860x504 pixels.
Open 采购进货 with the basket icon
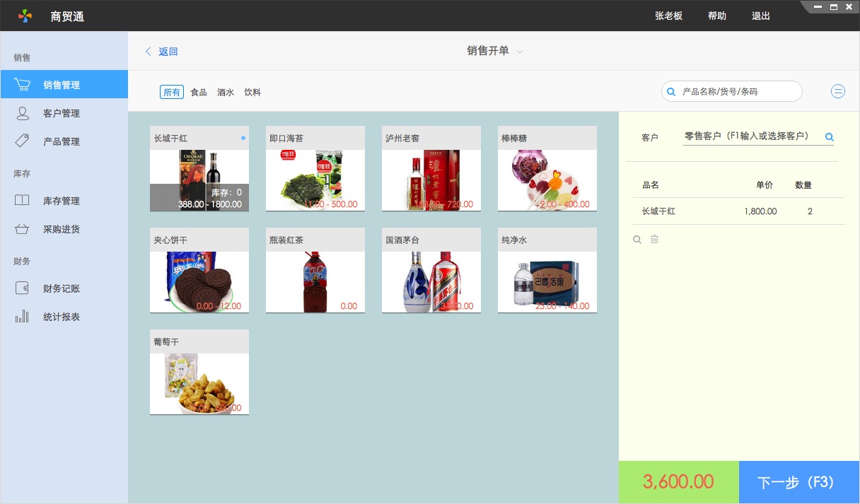point(22,228)
